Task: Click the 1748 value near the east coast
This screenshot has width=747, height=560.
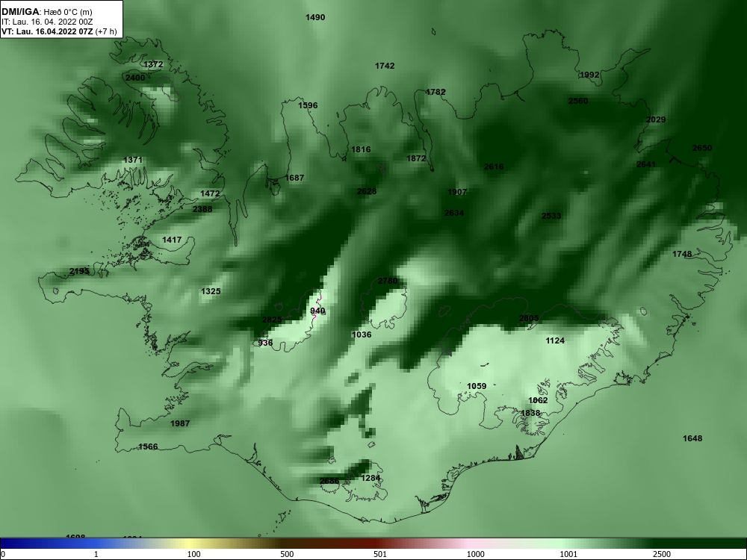Action: 682,255
